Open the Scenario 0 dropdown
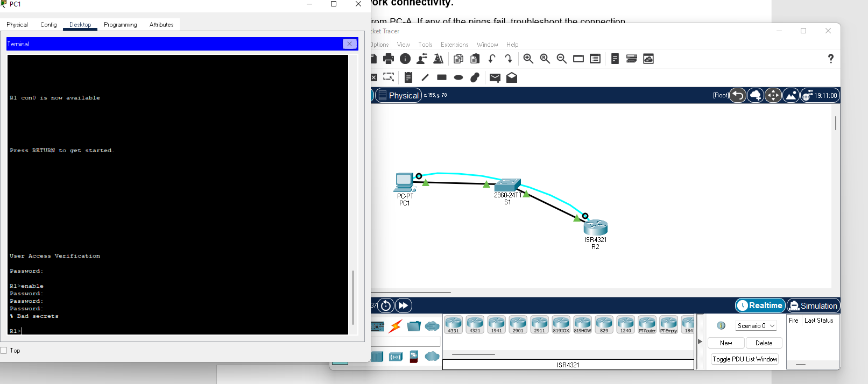Image resolution: width=868 pixels, height=384 pixels. point(756,326)
